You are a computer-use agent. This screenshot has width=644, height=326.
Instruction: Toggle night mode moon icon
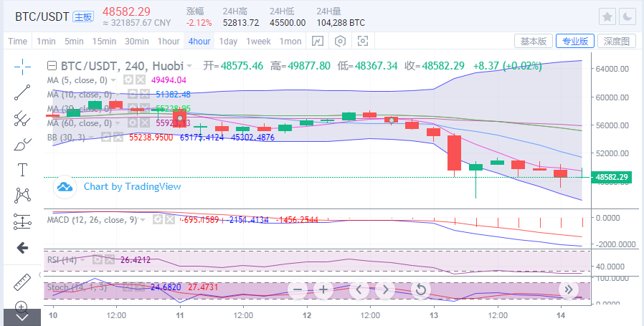(628, 16)
